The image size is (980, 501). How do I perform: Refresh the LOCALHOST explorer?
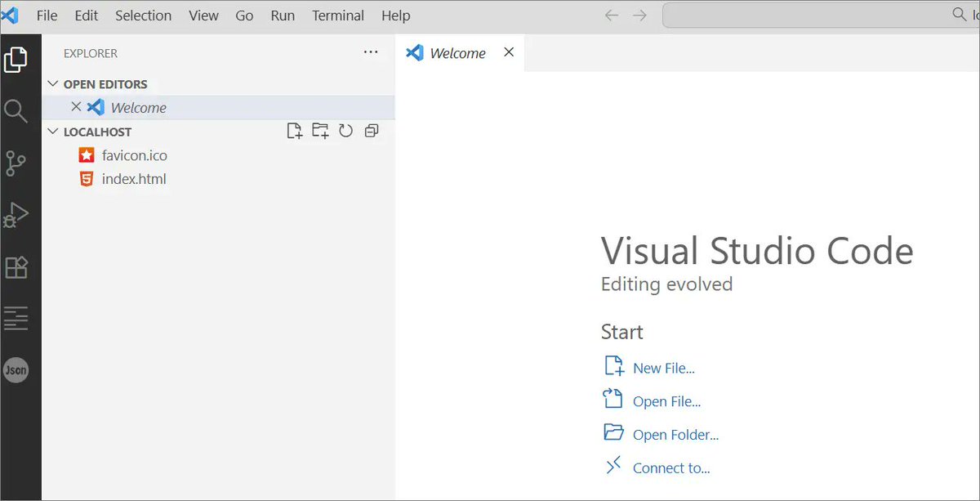point(345,131)
